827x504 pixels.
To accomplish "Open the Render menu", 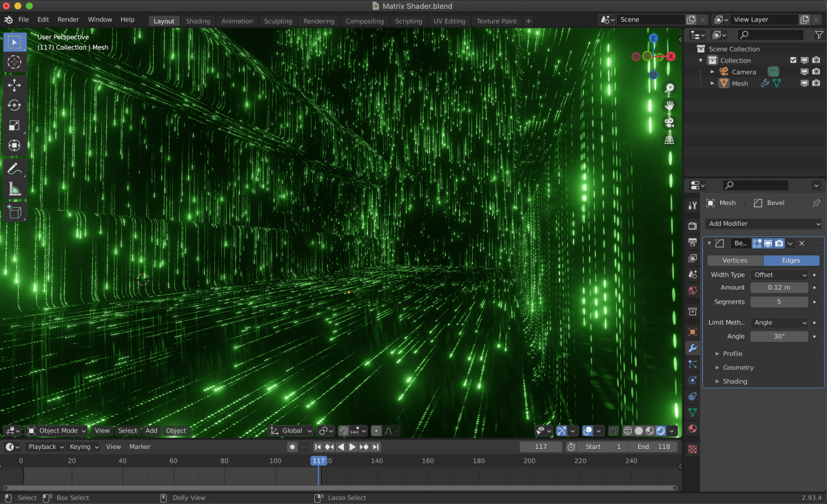I will (x=68, y=20).
